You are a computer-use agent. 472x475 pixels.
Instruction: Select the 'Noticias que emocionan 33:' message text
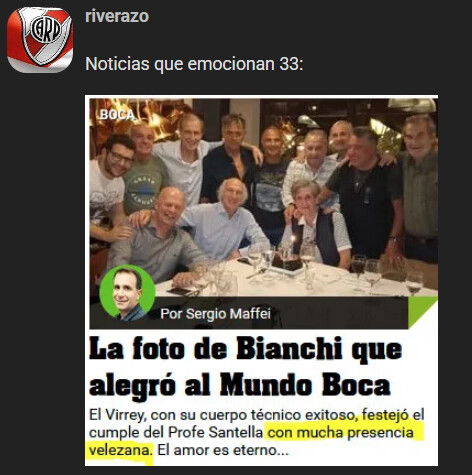(194, 63)
